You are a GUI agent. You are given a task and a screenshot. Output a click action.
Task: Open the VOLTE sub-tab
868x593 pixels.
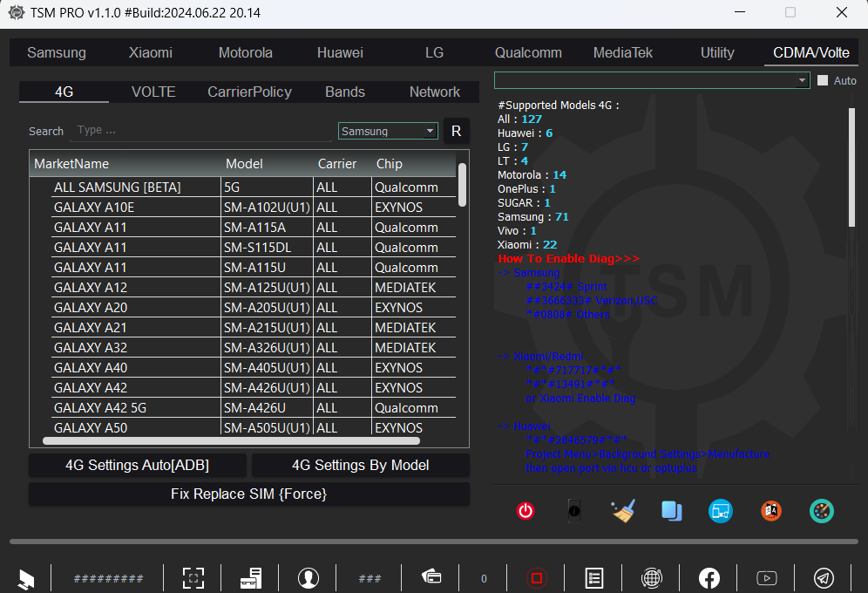coord(153,92)
